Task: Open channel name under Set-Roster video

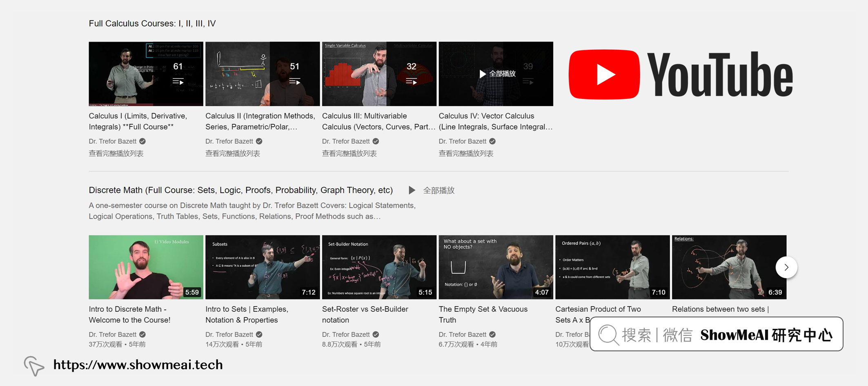Action: 346,335
